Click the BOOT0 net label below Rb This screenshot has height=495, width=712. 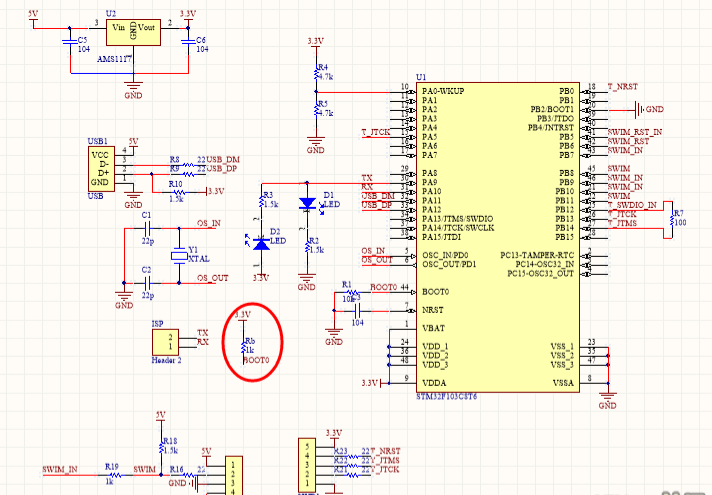[257, 360]
